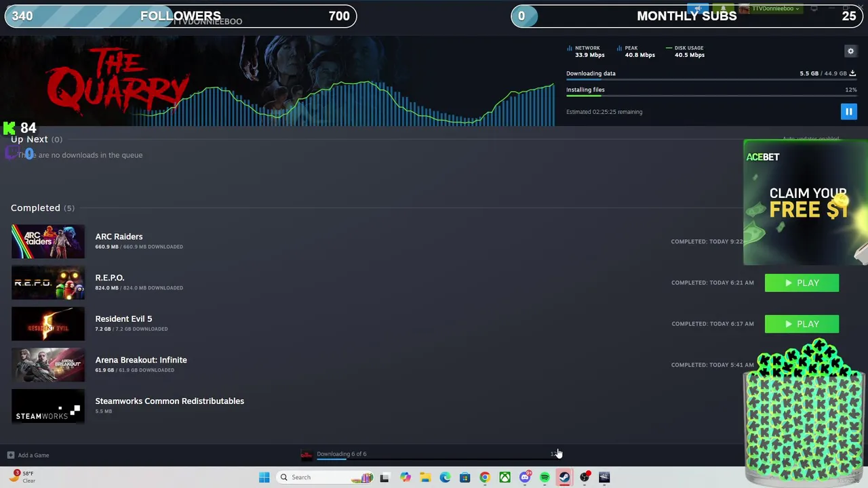The width and height of the screenshot is (868, 488).
Task: Open the Resident Evil 5 title
Action: click(123, 319)
